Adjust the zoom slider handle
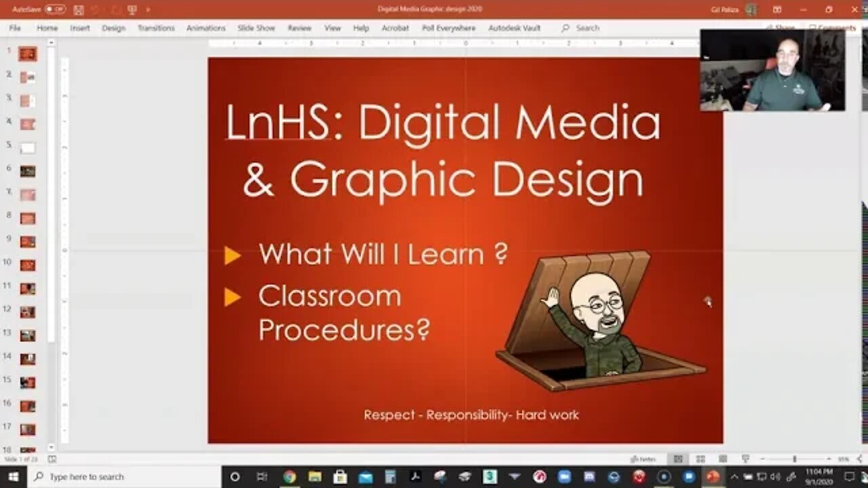The image size is (868, 488). tap(794, 459)
